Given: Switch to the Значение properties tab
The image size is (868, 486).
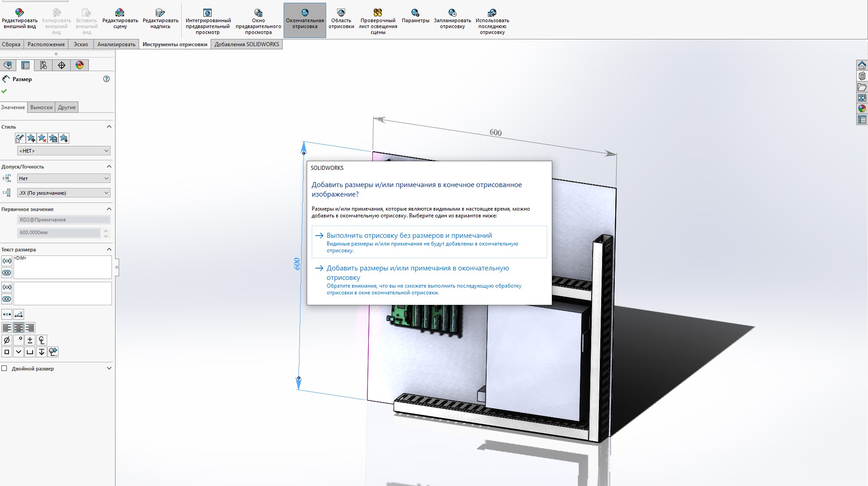Looking at the screenshot, I should tap(13, 107).
